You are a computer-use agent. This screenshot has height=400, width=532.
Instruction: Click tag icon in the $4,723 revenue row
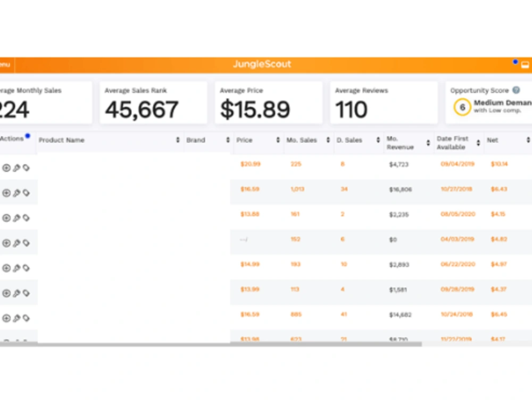[x=26, y=168]
